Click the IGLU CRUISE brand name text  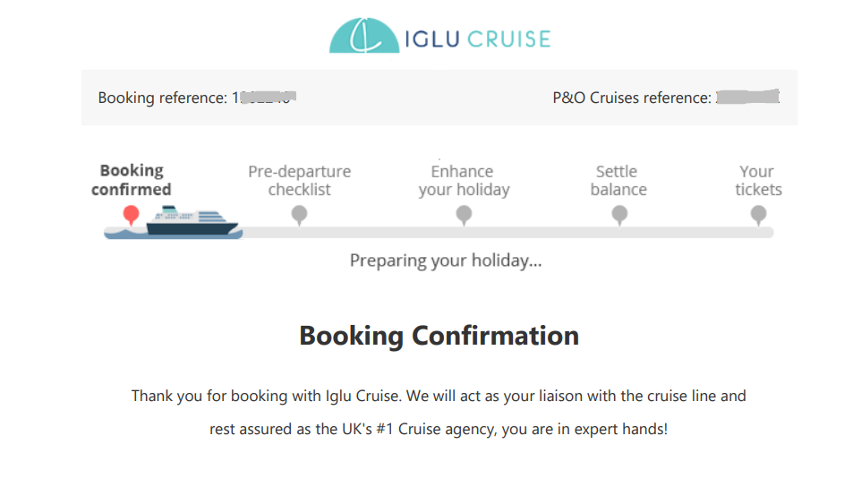[477, 38]
